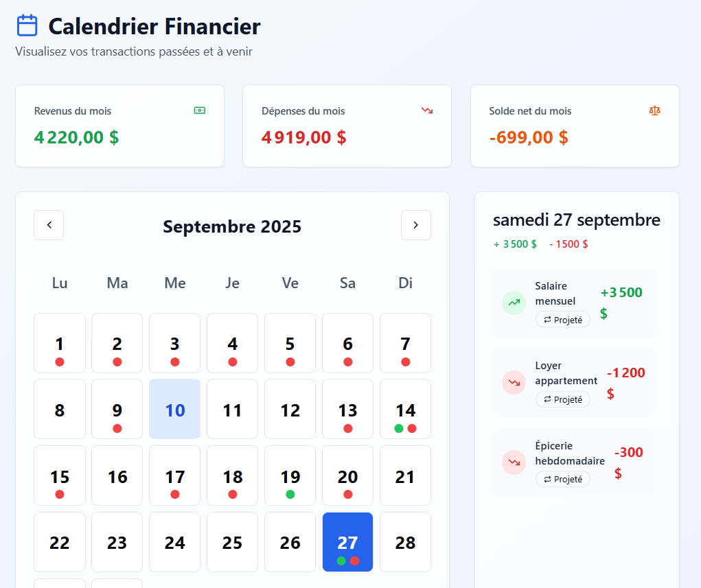Viewport: 701px width, 588px height.
Task: Open the Revenus du mois card
Action: 119,126
